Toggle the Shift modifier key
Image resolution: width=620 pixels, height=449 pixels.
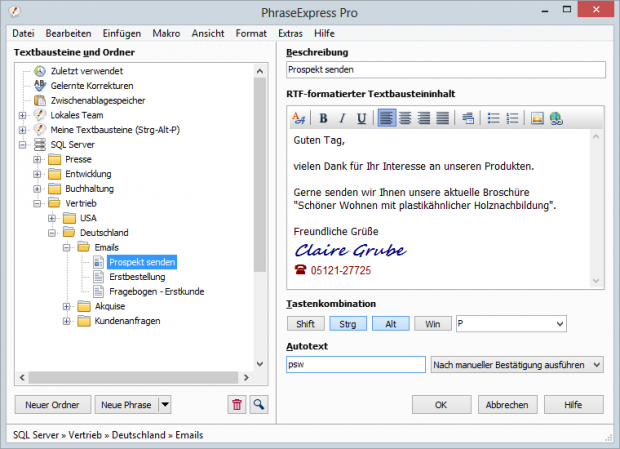[305, 324]
